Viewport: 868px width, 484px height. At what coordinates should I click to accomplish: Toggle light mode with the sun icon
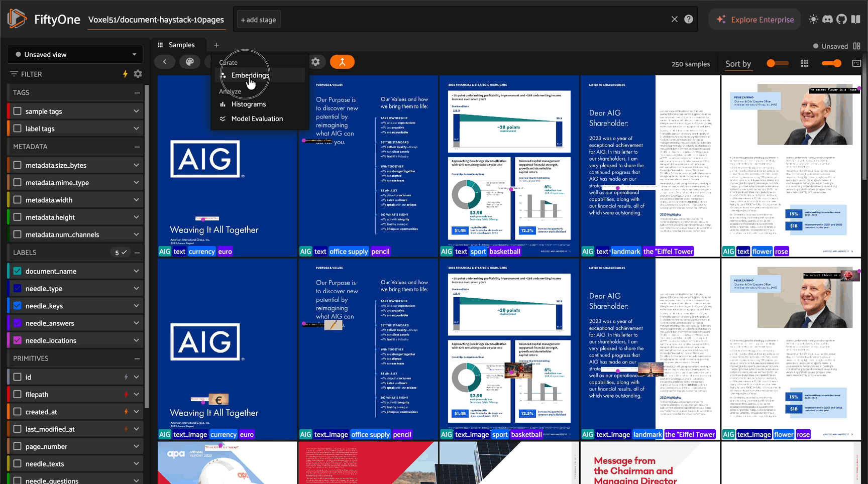(x=813, y=19)
